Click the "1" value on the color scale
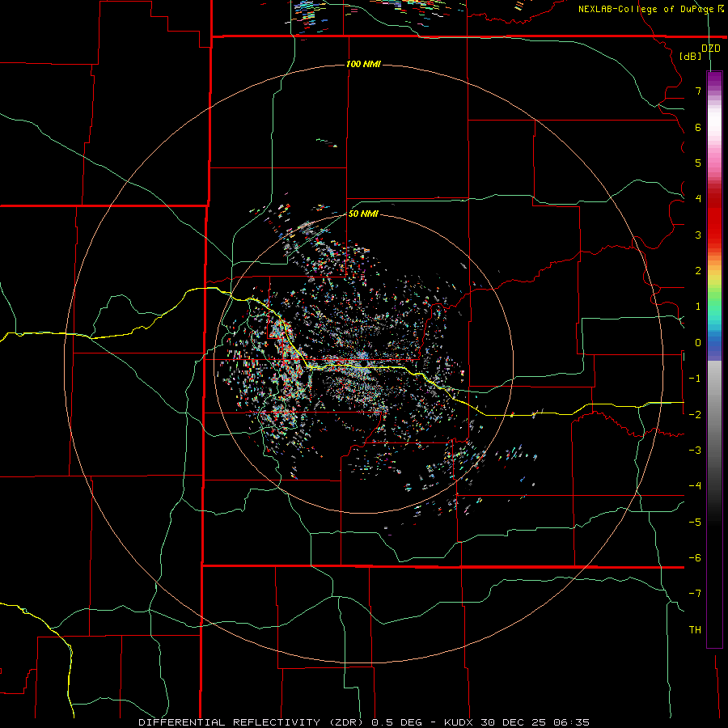This screenshot has width=728, height=728. tap(698, 307)
